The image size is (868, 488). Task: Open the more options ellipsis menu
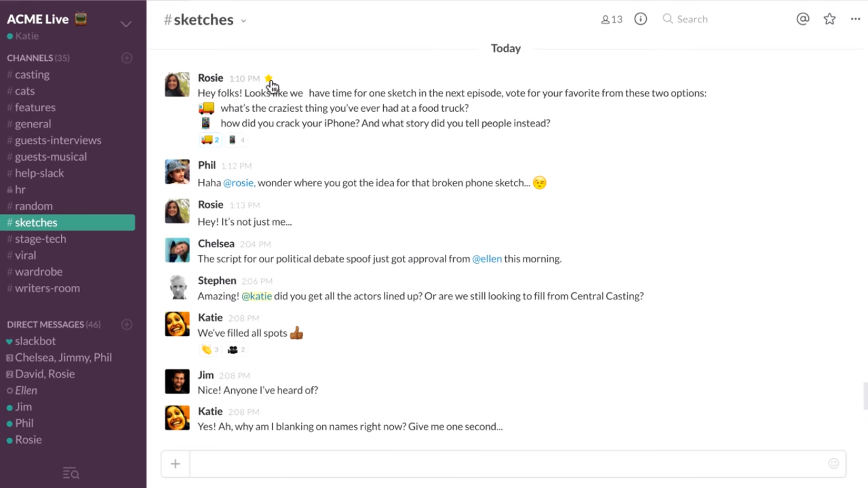tap(855, 19)
